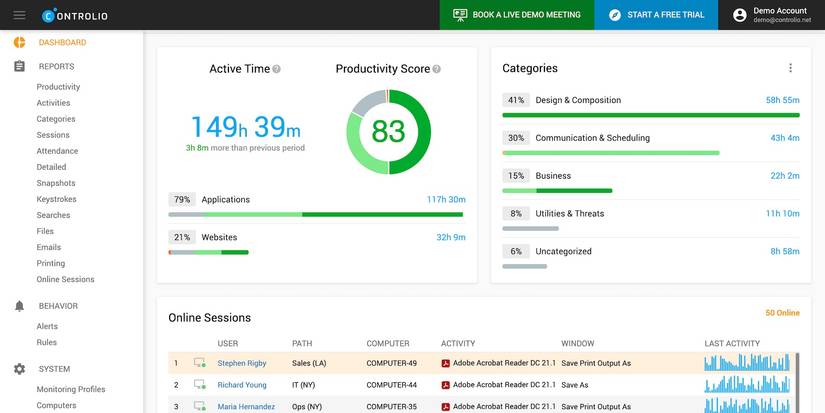
Task: Open the Attendance report
Action: (x=57, y=151)
